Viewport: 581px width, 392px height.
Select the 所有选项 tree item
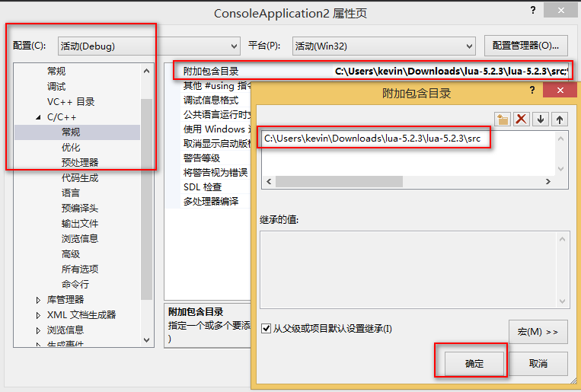(x=80, y=269)
